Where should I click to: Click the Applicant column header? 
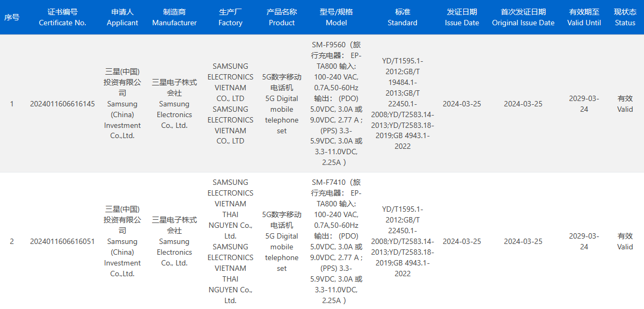[x=122, y=17]
